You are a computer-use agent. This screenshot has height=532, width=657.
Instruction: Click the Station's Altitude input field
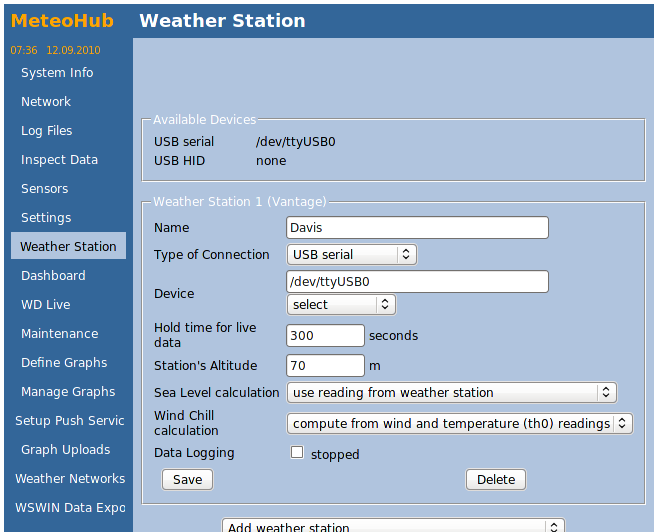point(325,366)
